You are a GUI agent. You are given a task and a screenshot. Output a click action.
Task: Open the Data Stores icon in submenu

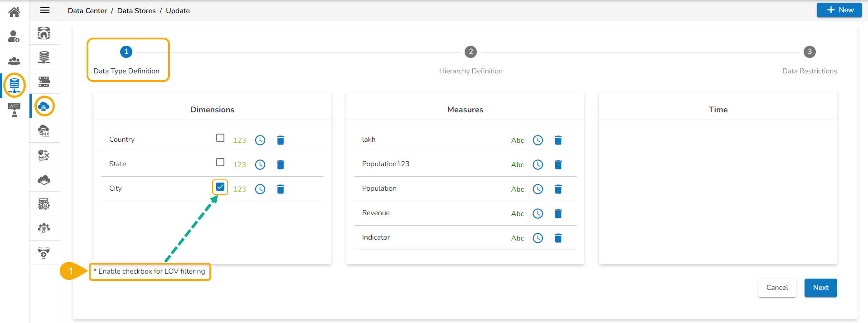pos(44,106)
